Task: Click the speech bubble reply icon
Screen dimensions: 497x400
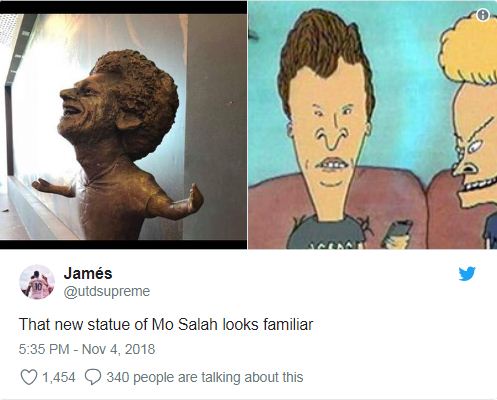Action: pos(93,377)
